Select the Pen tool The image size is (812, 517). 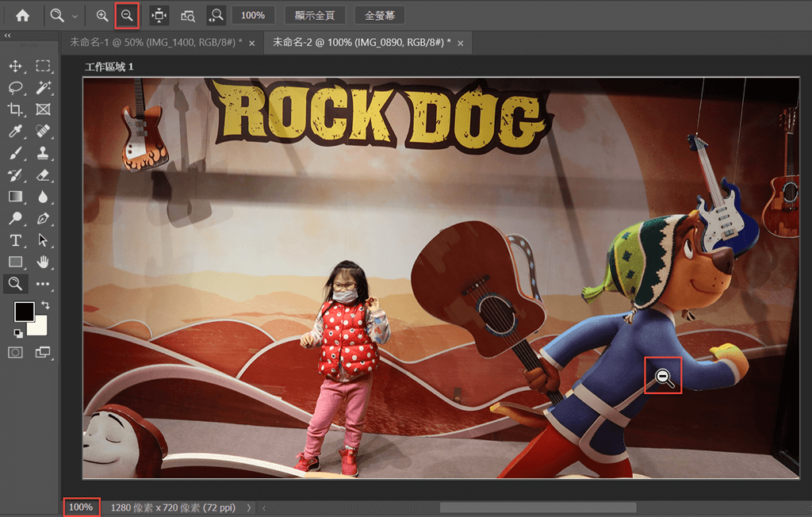tap(43, 219)
